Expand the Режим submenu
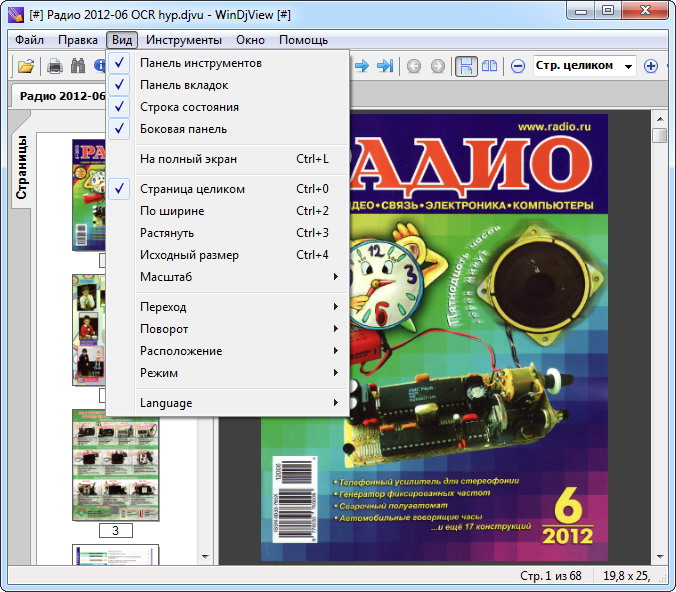676x592 pixels. (x=228, y=373)
